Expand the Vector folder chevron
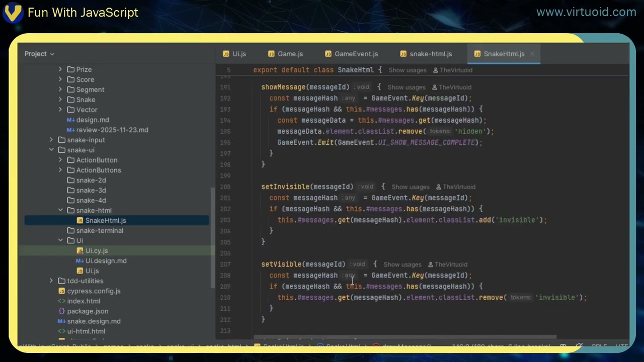The height and width of the screenshot is (362, 644). [x=60, y=110]
